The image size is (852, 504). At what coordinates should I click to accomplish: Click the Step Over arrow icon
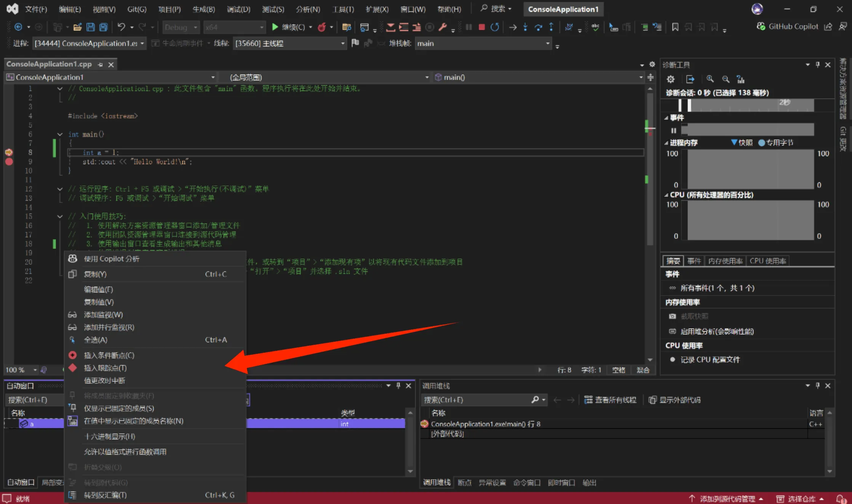(x=538, y=27)
